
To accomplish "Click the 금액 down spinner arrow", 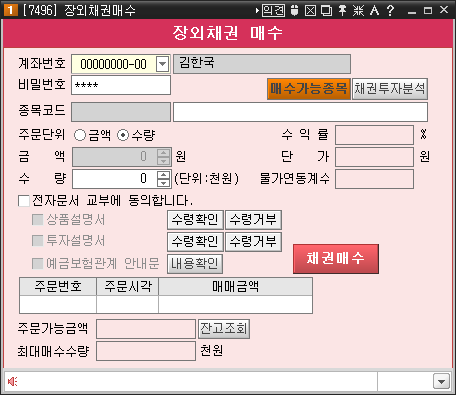I will tap(163, 161).
